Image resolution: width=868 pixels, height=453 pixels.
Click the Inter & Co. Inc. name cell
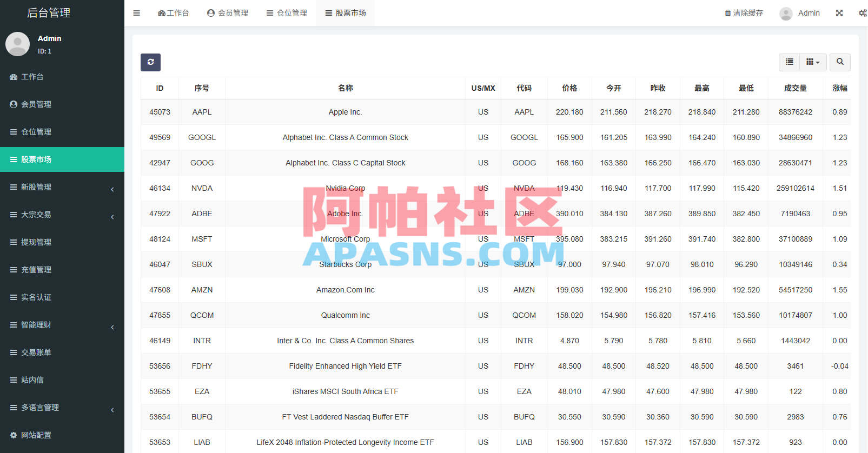345,341
